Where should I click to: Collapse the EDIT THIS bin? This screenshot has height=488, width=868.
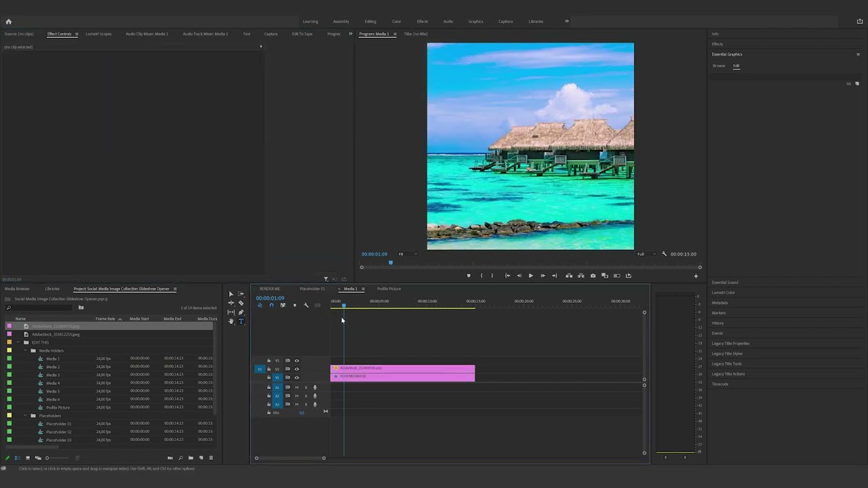coord(18,342)
